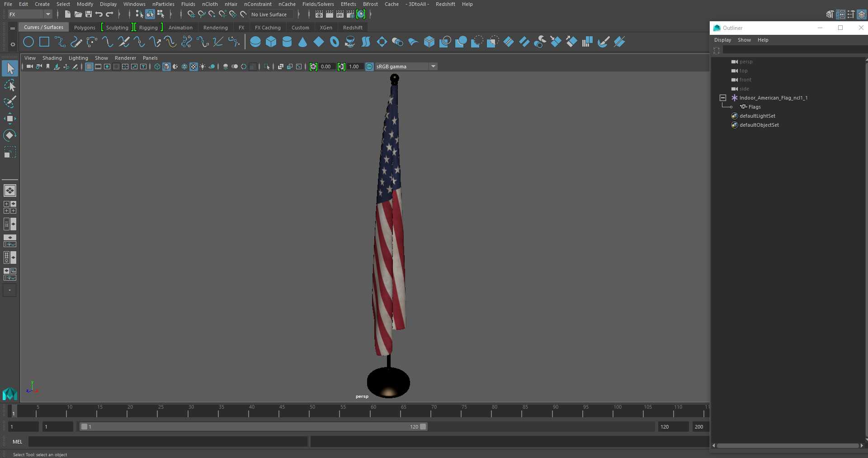868x458 pixels.
Task: Open the viewport Lighting menu
Action: pos(78,58)
